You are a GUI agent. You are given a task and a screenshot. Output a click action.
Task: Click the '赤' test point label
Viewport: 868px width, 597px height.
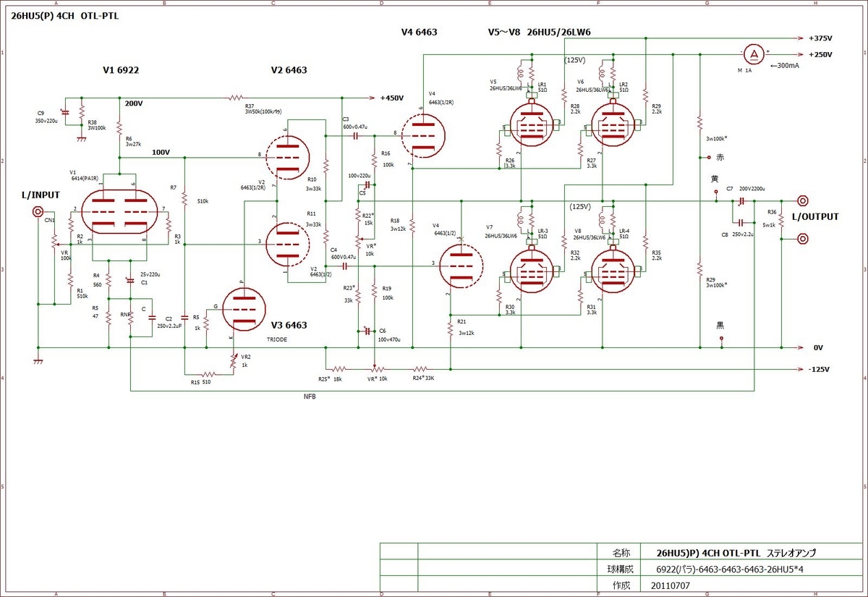click(x=720, y=157)
